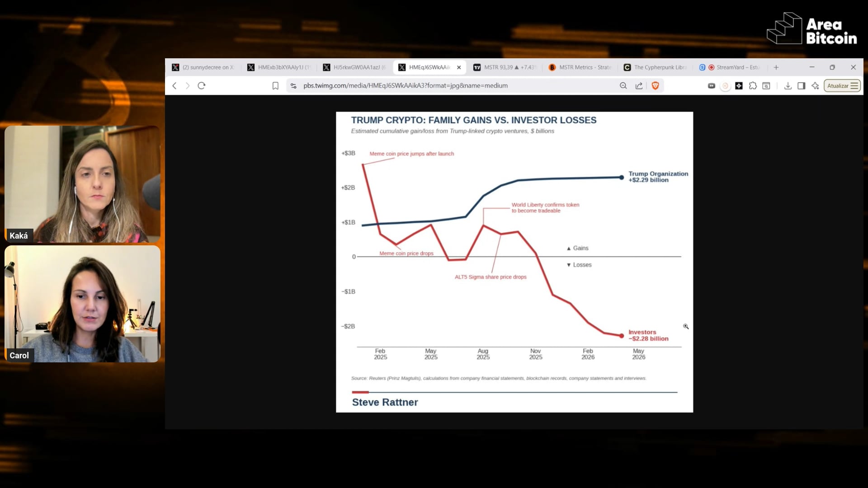The width and height of the screenshot is (868, 488).
Task: Click 'Meme coin price jumps after launch' annotation
Action: coord(412,154)
